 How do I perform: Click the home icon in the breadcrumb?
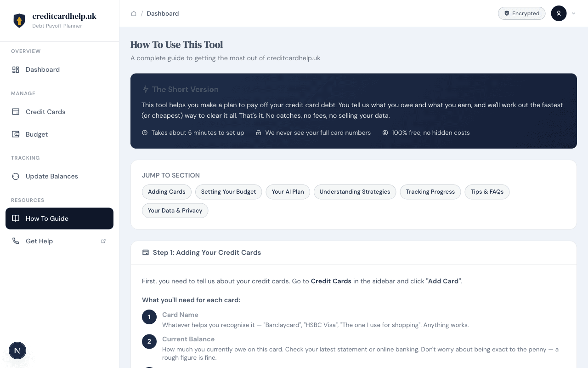pos(134,13)
